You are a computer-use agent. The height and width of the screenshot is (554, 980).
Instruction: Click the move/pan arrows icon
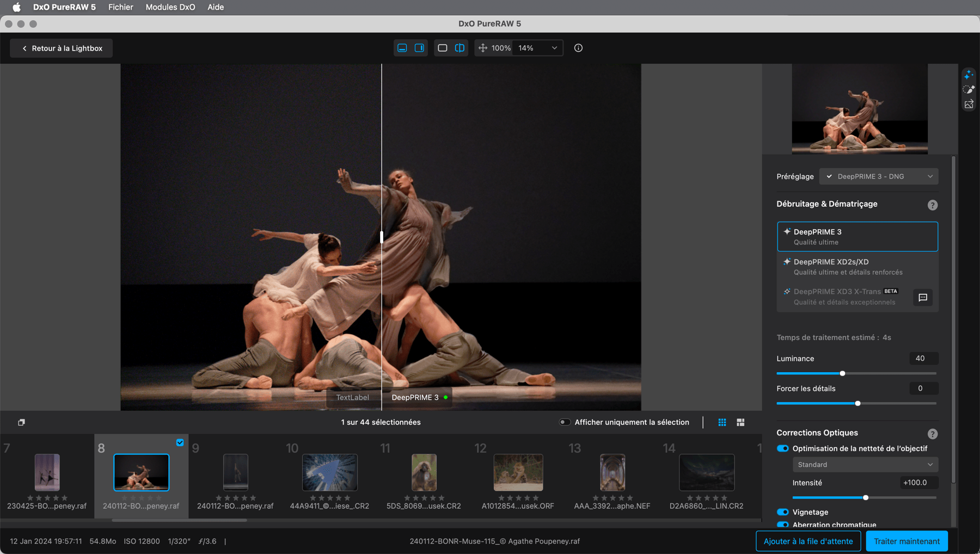pyautogui.click(x=482, y=48)
